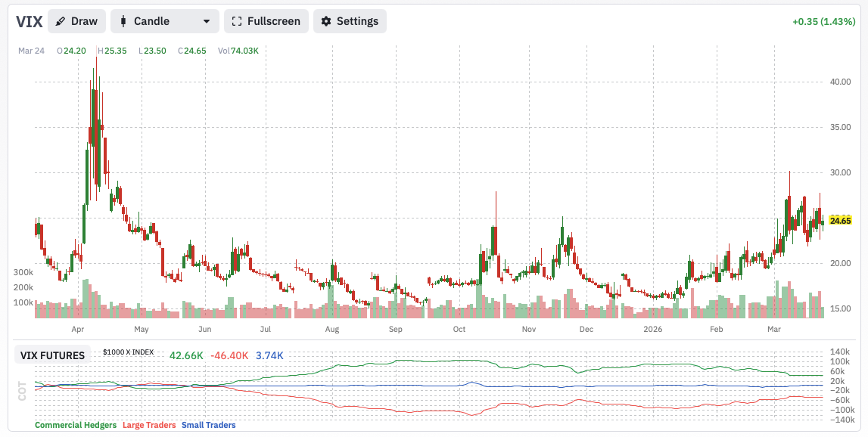Click the Mar label on time axis
This screenshot has width=868, height=437.
774,329
